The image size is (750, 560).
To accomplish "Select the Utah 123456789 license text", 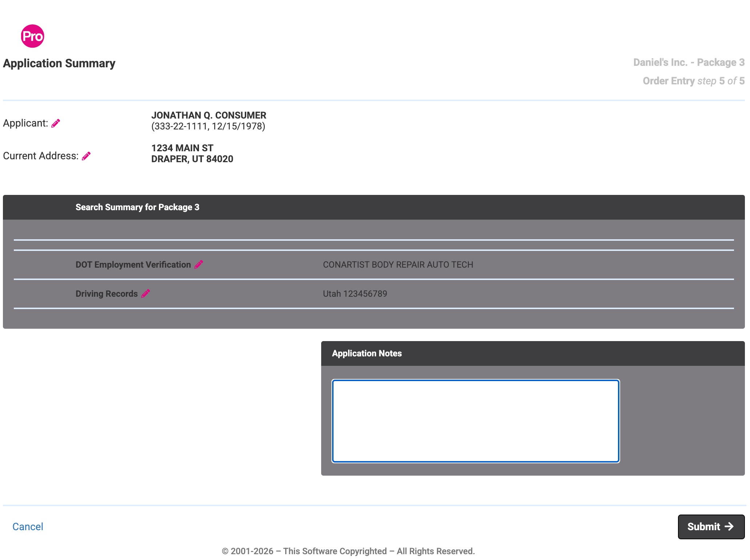I will tap(355, 294).
